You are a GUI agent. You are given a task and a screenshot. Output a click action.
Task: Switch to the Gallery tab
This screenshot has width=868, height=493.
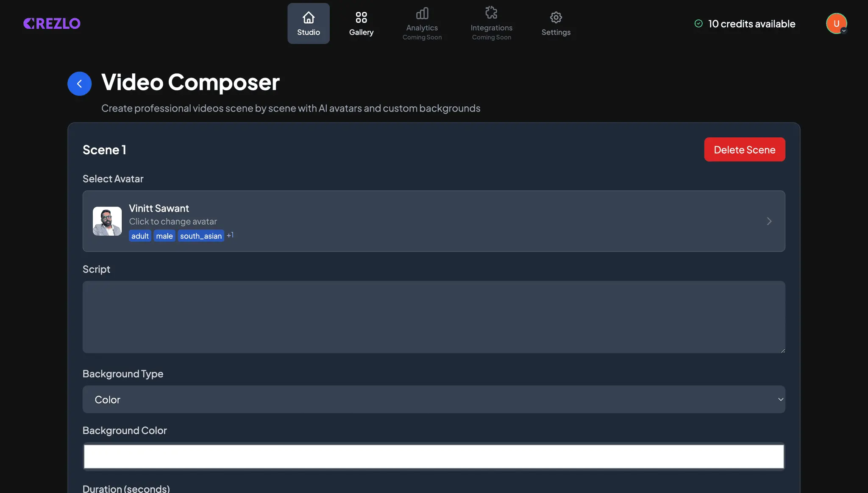[361, 23]
